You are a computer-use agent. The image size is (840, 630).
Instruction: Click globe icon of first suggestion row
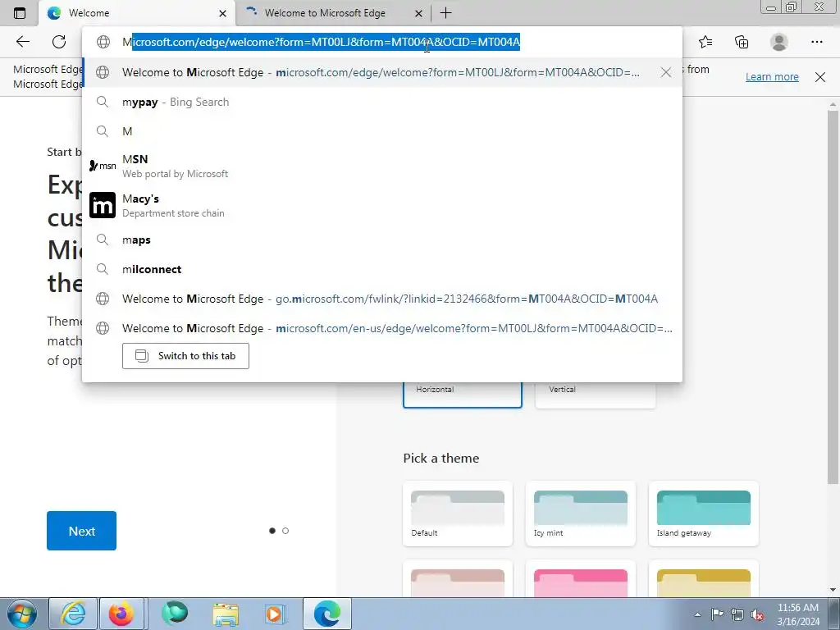[x=103, y=72]
